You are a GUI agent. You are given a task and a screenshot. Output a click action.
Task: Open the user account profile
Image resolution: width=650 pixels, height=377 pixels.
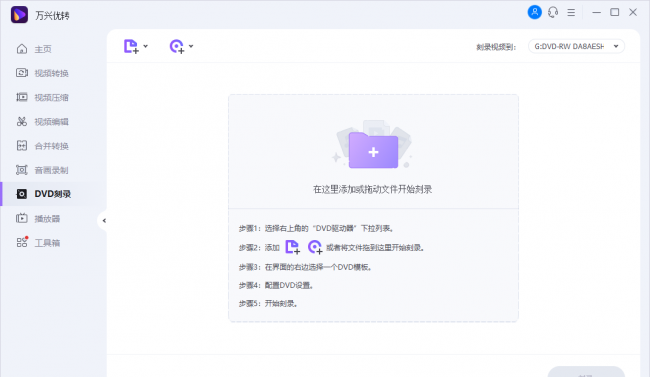pyautogui.click(x=534, y=12)
